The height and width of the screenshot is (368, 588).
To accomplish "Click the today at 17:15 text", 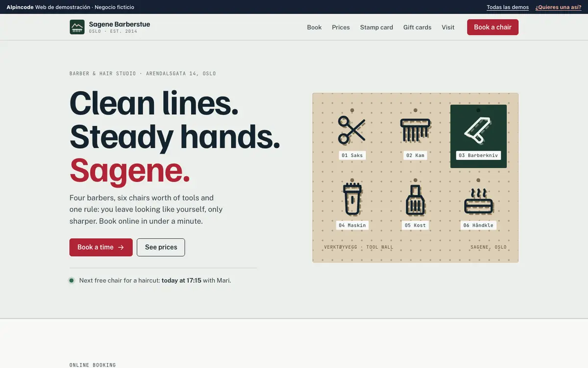I will click(181, 281).
